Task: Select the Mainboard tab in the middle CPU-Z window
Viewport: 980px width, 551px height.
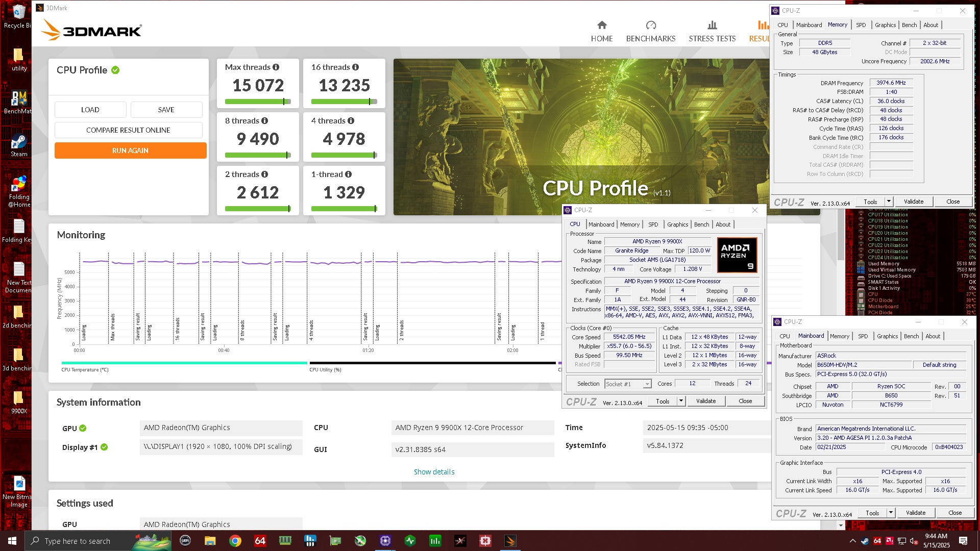Action: pyautogui.click(x=601, y=224)
